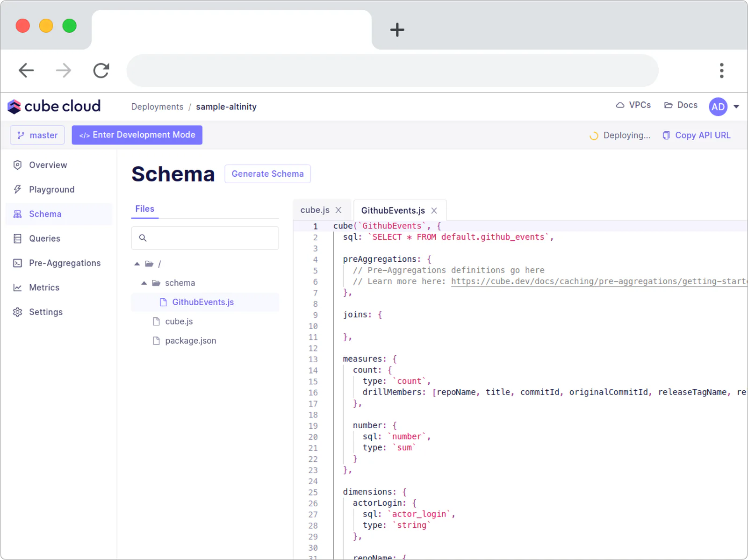Screen dimensions: 748x560
Task: Click the 'preAggregations: {' code line
Action: click(387, 259)
